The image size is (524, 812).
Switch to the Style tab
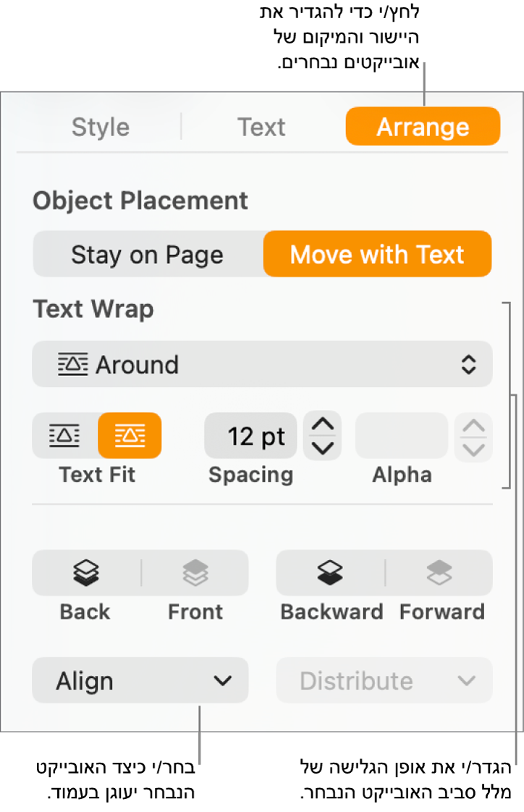101,127
